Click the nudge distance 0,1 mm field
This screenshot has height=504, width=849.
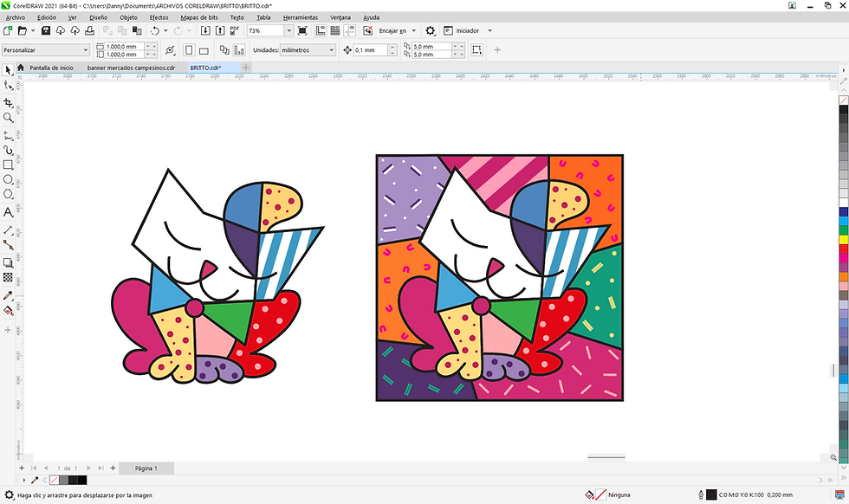click(x=371, y=50)
